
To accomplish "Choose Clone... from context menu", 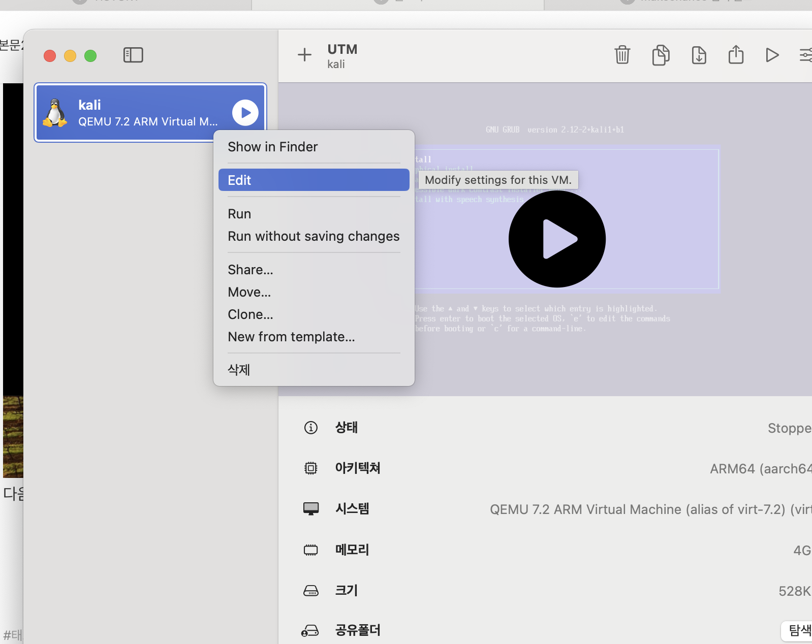I will 314,314.
